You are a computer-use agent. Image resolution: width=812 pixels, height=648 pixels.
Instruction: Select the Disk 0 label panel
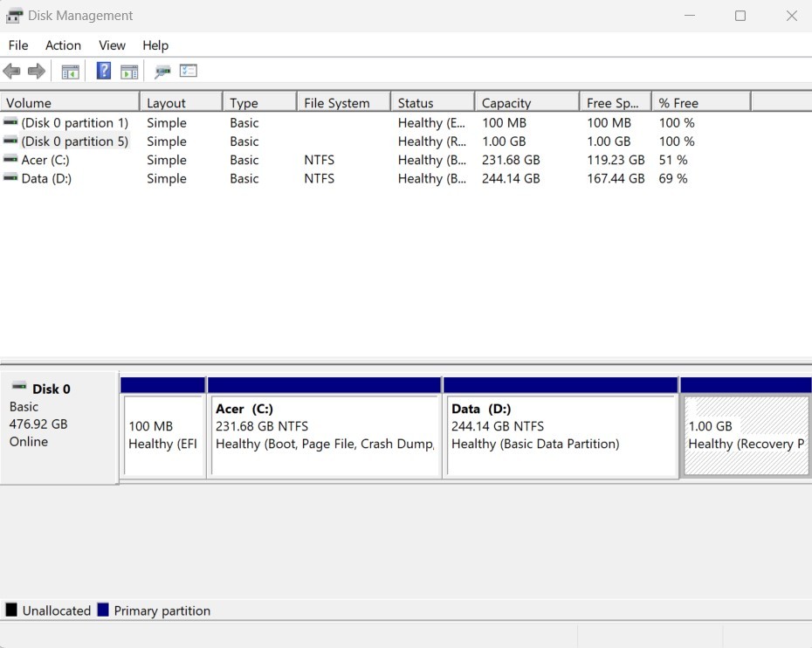pos(59,428)
